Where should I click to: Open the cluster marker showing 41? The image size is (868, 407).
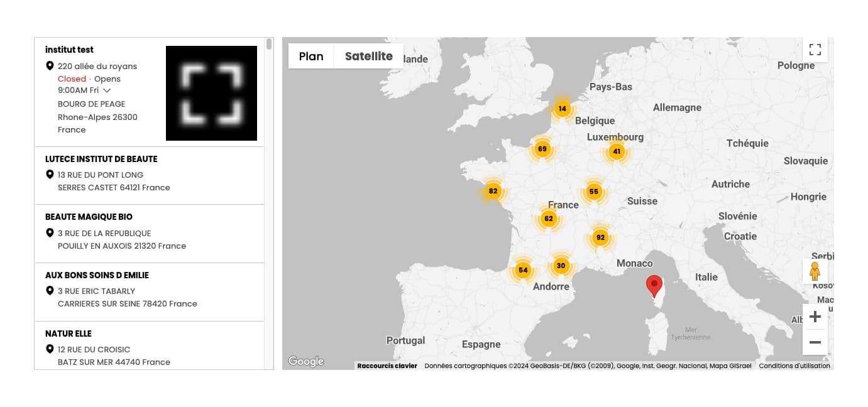coord(617,151)
